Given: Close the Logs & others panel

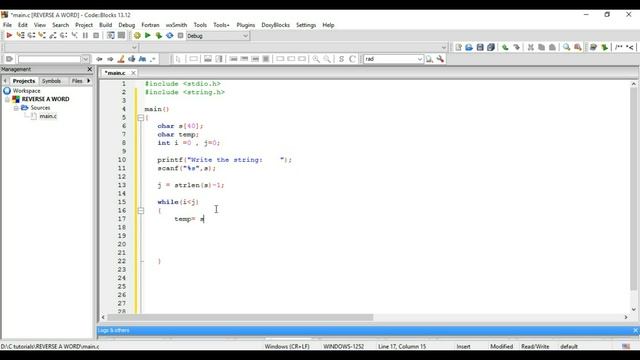Looking at the screenshot, I should point(636,330).
